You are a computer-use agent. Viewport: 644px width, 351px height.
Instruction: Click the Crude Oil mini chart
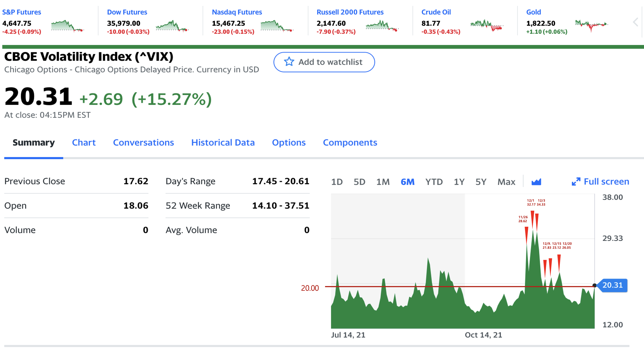click(486, 26)
